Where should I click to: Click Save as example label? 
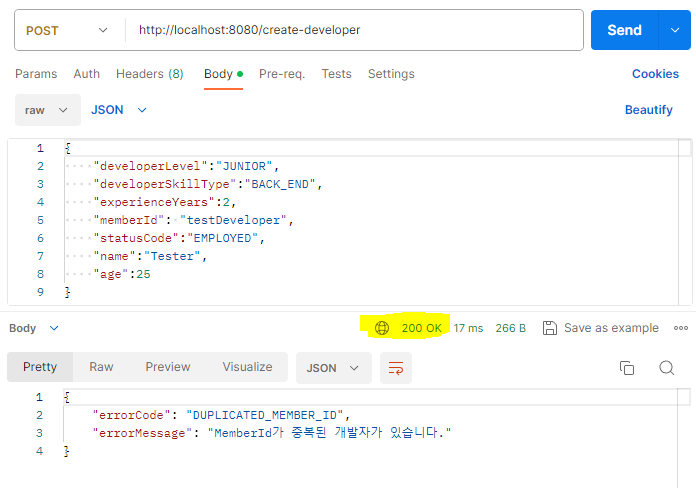(x=611, y=328)
